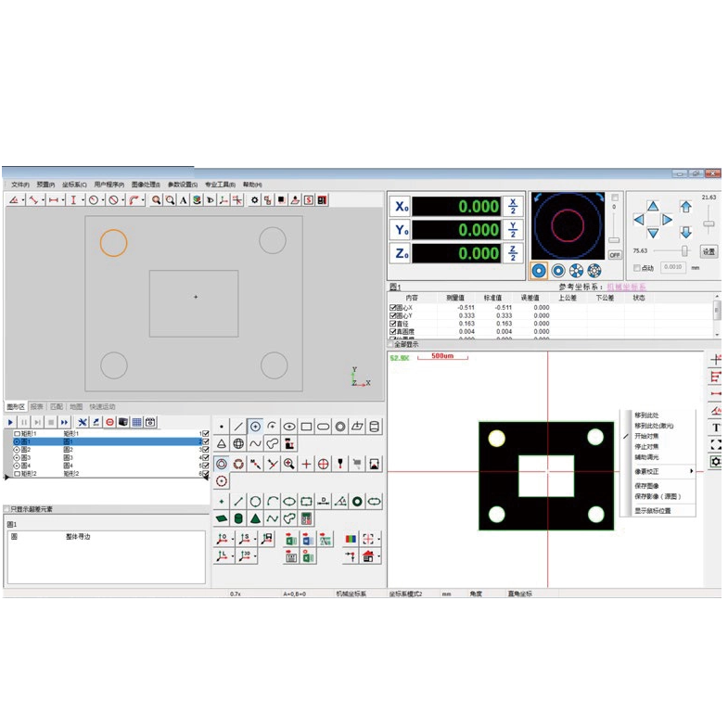Open the angle measurement tool dropdown arrow
728x728 pixels.
click(24, 200)
